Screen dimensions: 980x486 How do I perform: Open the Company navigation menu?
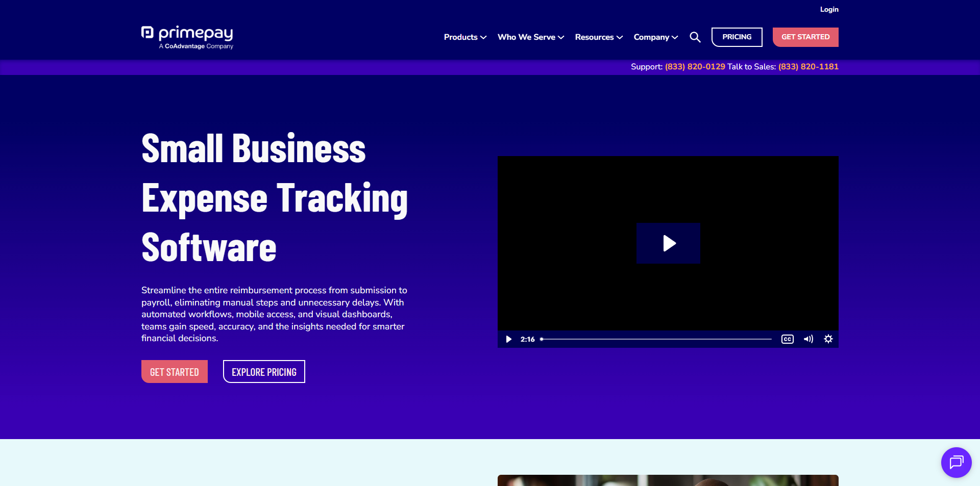[655, 37]
